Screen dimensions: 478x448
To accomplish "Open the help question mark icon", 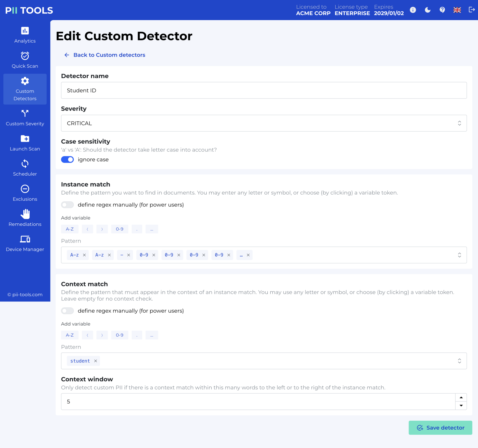I will point(442,10).
